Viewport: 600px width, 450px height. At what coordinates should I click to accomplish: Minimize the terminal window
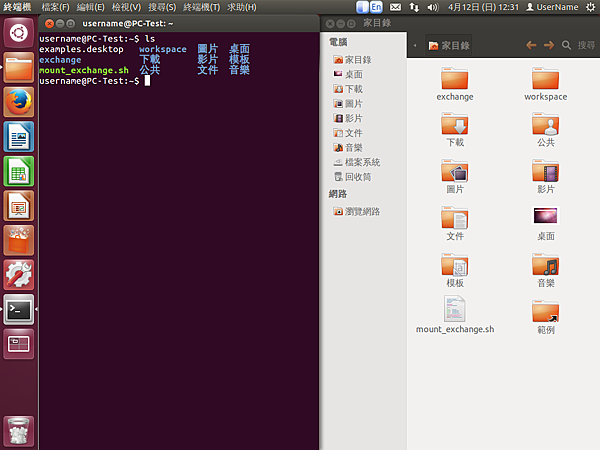pyautogui.click(x=60, y=24)
